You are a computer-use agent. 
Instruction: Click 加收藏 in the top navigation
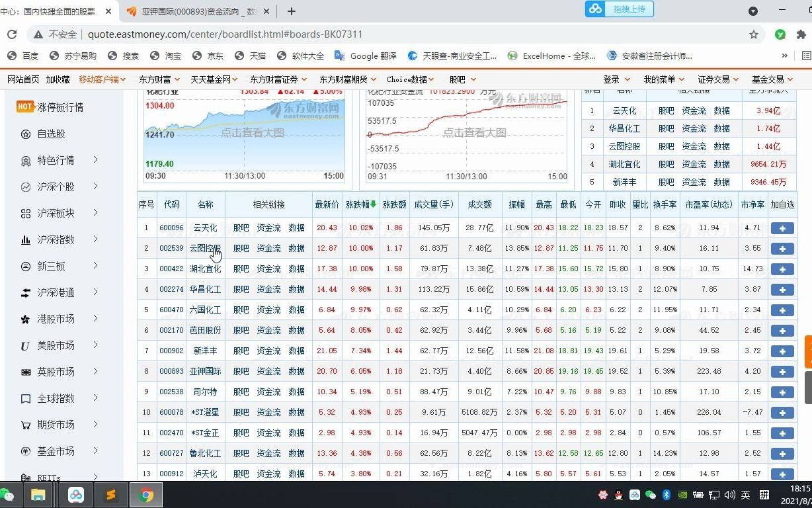coord(58,79)
